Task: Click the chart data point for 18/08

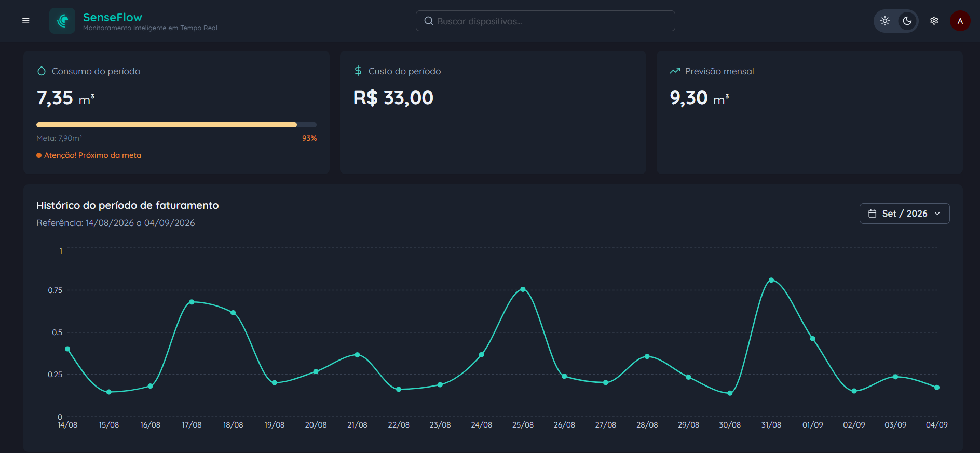Action: (233, 313)
